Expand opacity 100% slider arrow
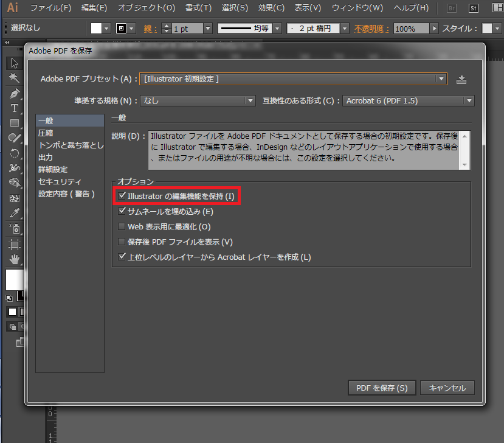The width and height of the screenshot is (504, 443). pyautogui.click(x=434, y=29)
